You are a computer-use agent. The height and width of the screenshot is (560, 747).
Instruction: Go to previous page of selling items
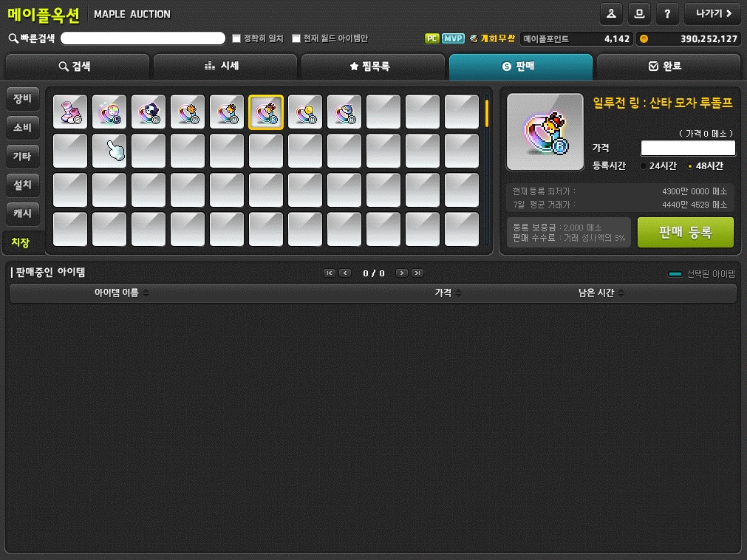coord(345,273)
